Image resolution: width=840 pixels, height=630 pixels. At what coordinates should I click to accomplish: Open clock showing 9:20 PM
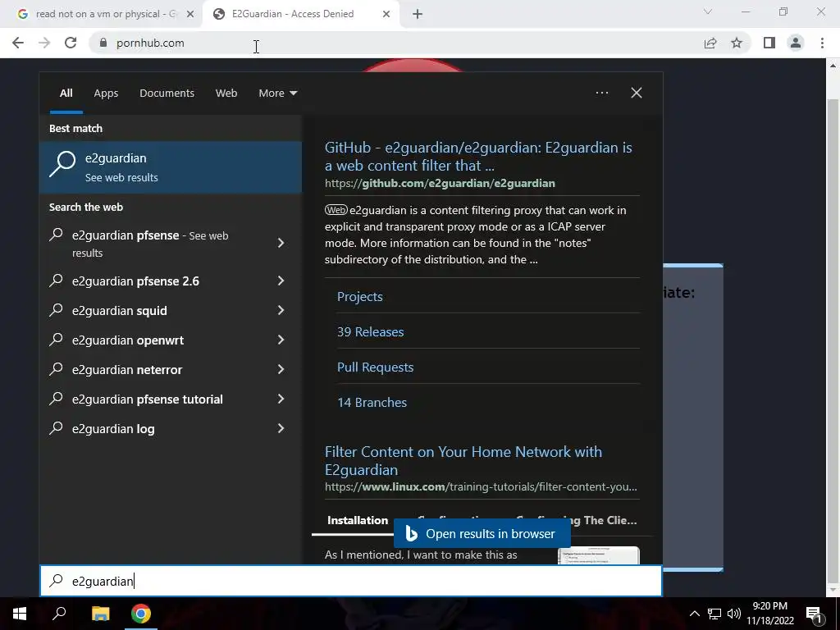tap(769, 614)
